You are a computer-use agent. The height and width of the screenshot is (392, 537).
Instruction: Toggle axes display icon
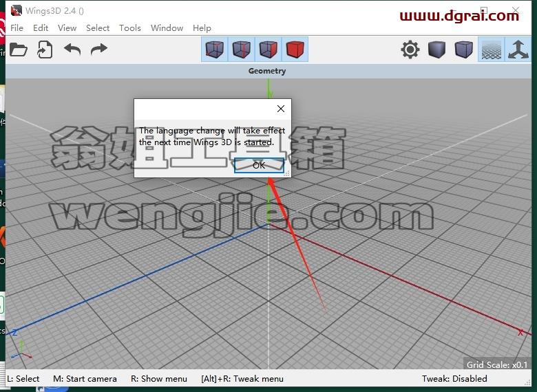click(518, 50)
